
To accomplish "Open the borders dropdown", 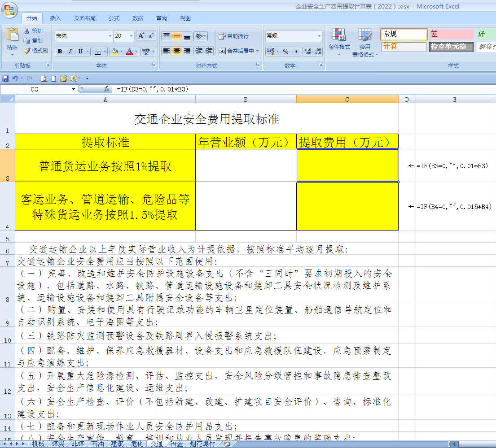I will [105, 52].
